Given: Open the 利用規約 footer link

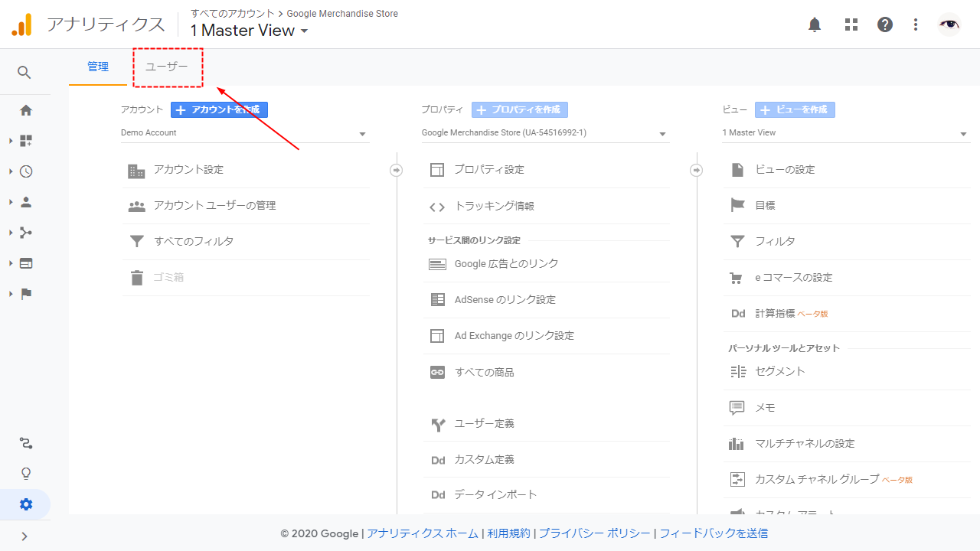Looking at the screenshot, I should click(508, 533).
